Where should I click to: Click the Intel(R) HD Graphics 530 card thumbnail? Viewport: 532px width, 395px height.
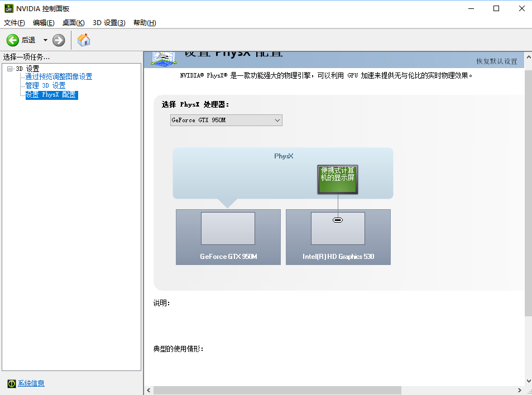(x=338, y=229)
